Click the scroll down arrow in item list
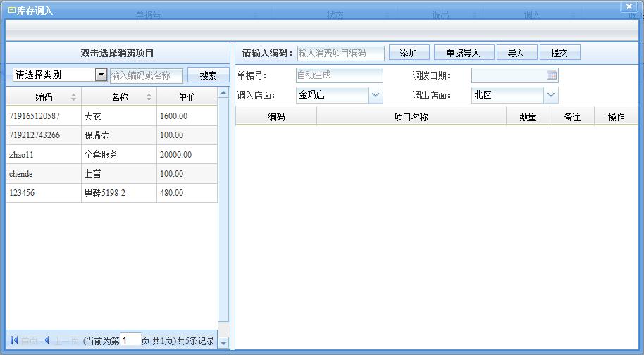This screenshot has height=355, width=644. [223, 343]
